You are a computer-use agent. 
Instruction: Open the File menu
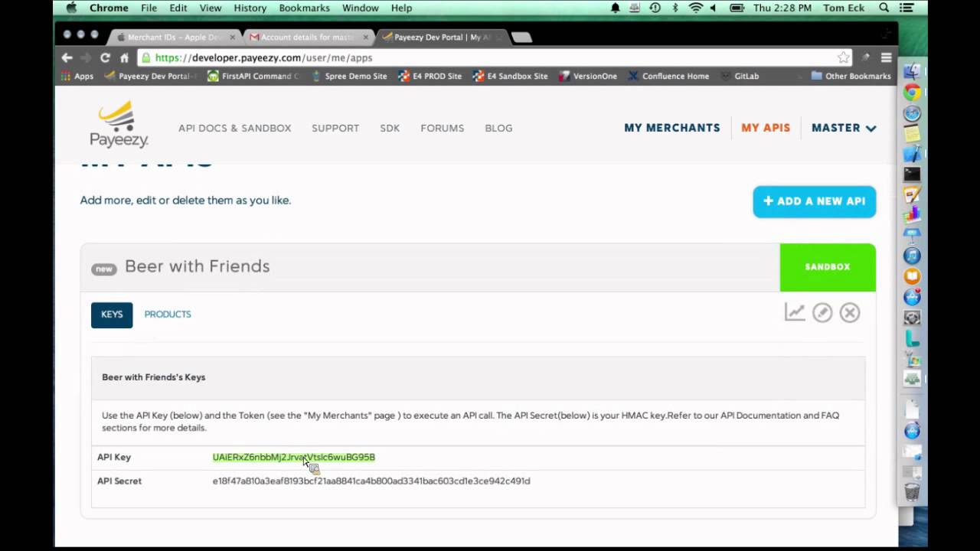pyautogui.click(x=149, y=8)
